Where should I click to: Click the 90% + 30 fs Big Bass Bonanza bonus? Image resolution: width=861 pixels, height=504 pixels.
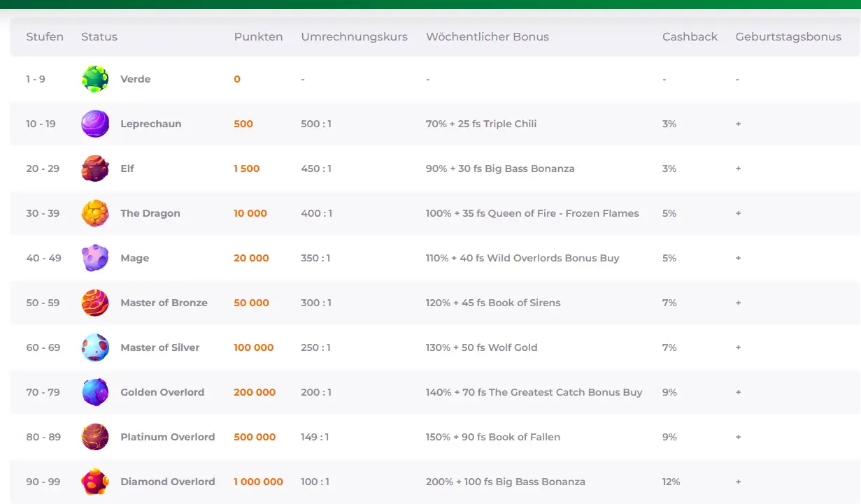(500, 168)
